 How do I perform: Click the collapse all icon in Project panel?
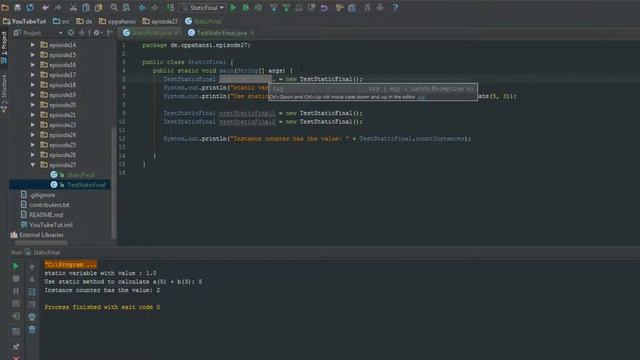pyautogui.click(x=82, y=33)
